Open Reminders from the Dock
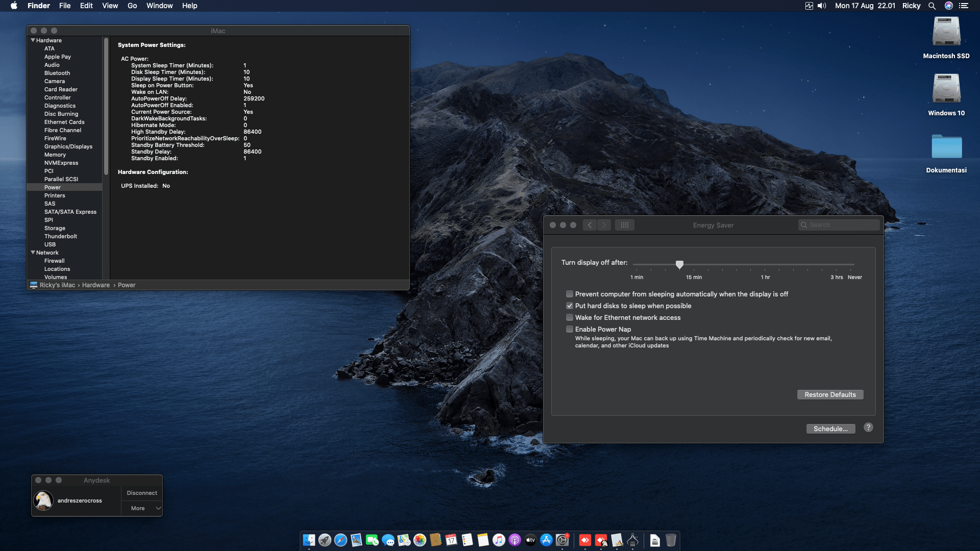 click(467, 540)
